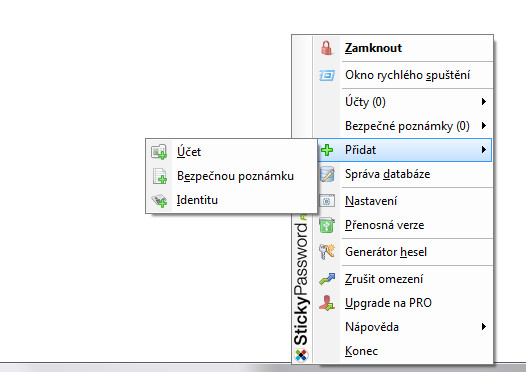The height and width of the screenshot is (372, 526).
Task: Click the Sticky Password logo icon
Action: pyautogui.click(x=301, y=355)
